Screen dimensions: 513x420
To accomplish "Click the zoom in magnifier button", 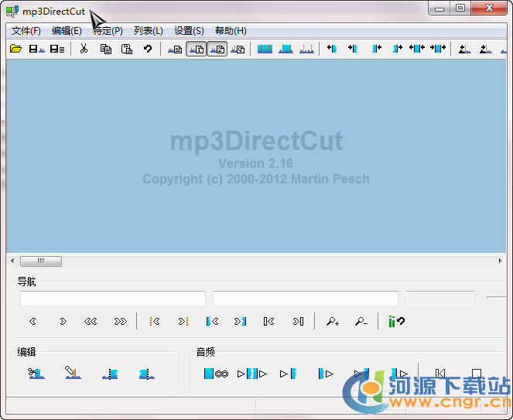I will 333,322.
